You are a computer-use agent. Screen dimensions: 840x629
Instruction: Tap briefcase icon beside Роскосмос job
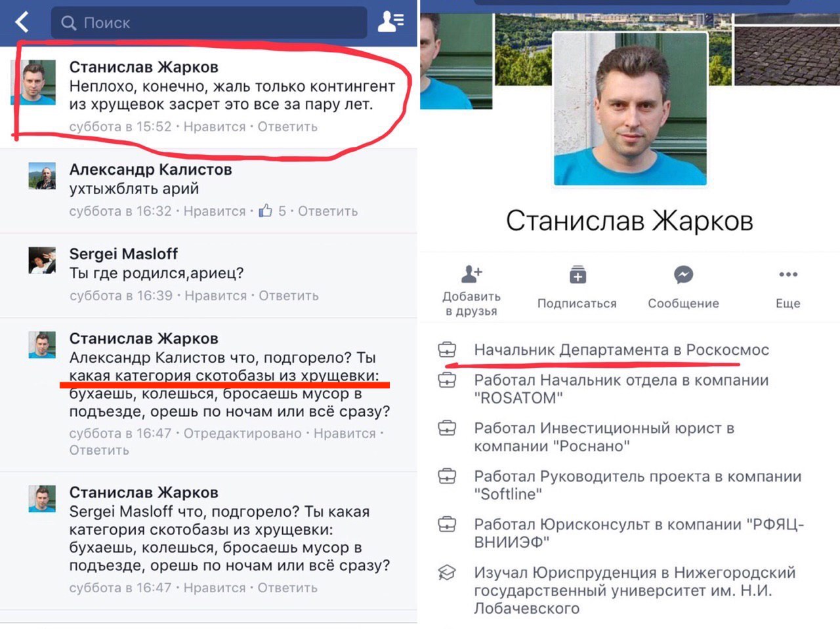coord(447,350)
